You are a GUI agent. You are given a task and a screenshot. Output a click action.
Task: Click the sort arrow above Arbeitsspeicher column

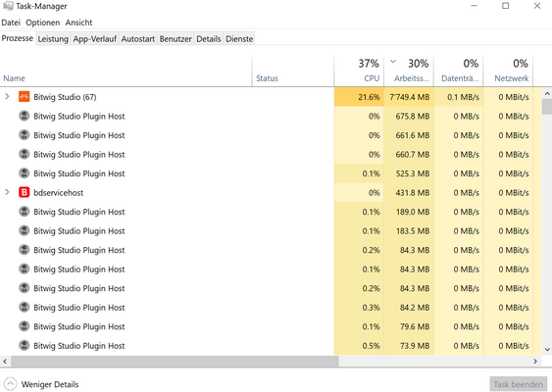[393, 62]
